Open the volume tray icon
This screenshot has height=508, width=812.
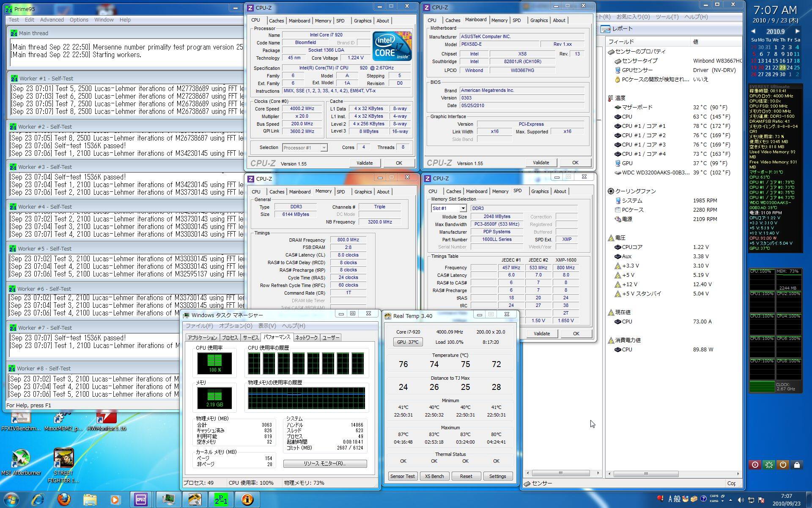coord(741,500)
